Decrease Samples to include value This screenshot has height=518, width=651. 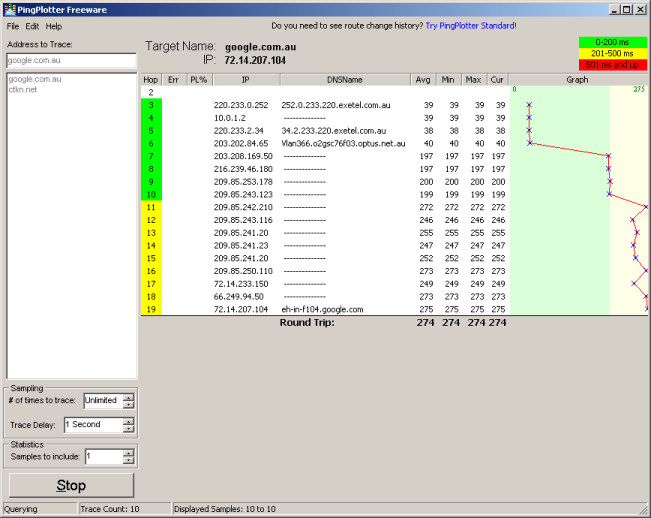point(129,460)
